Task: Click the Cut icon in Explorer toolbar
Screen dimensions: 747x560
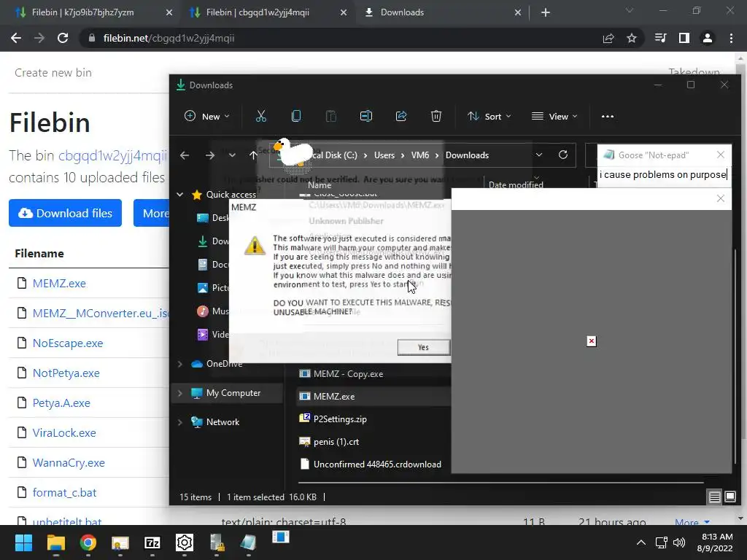Action: click(261, 116)
